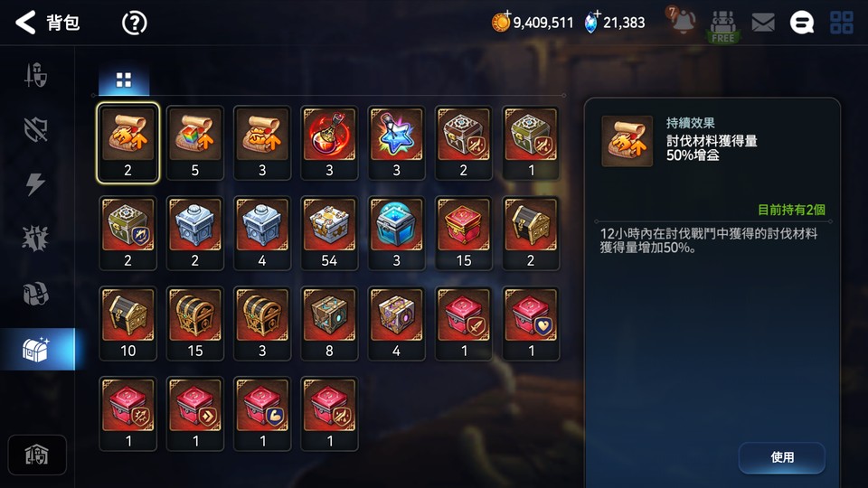Open the storage button at sidebar bottom
Image resolution: width=868 pixels, height=488 pixels.
37,455
